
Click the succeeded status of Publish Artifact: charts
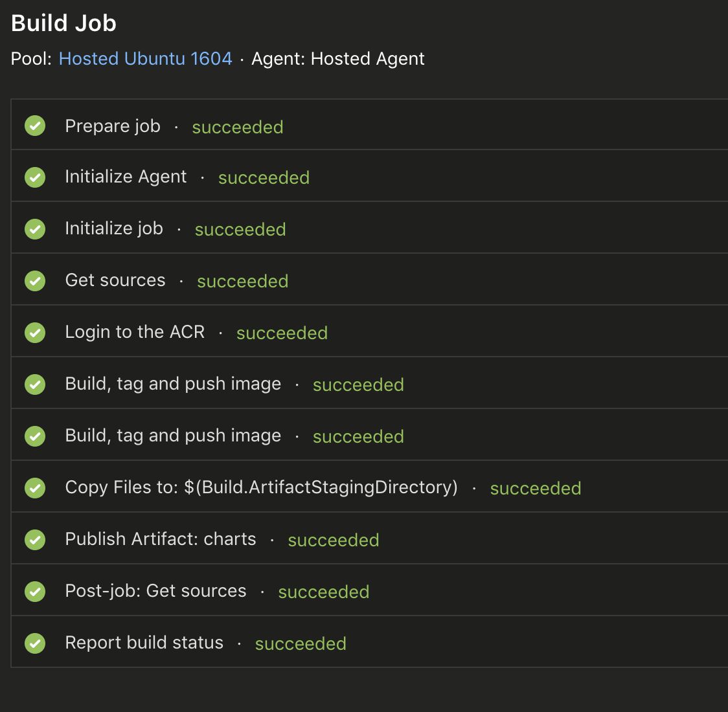(x=333, y=540)
